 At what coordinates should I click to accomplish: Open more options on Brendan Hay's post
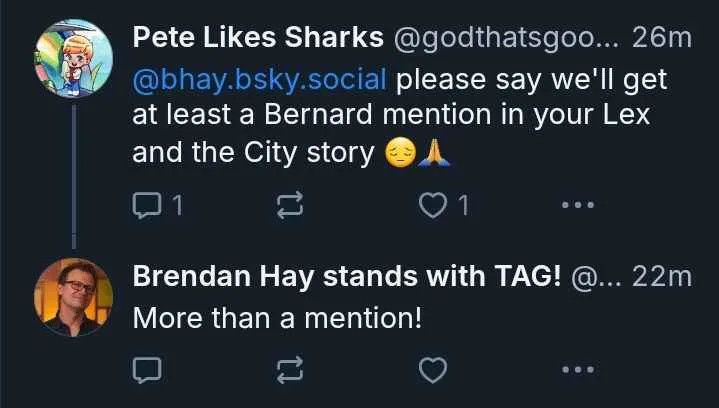click(x=578, y=371)
